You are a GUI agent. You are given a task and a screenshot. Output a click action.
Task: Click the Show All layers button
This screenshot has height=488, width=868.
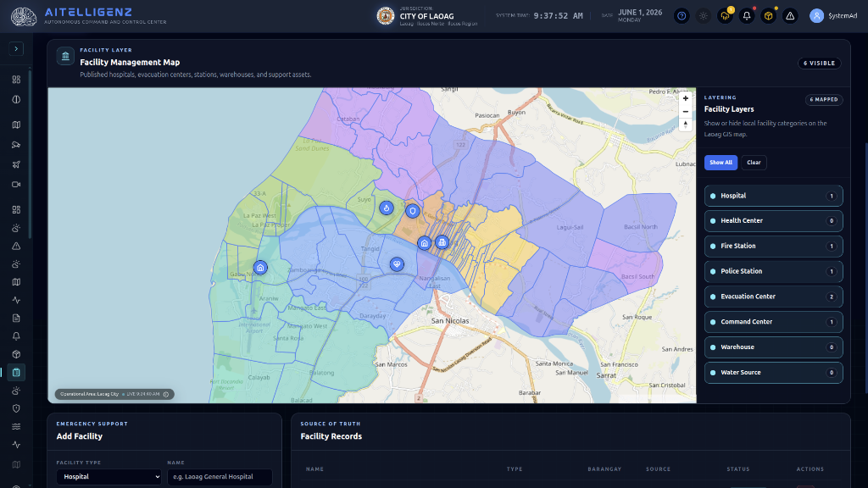click(721, 163)
